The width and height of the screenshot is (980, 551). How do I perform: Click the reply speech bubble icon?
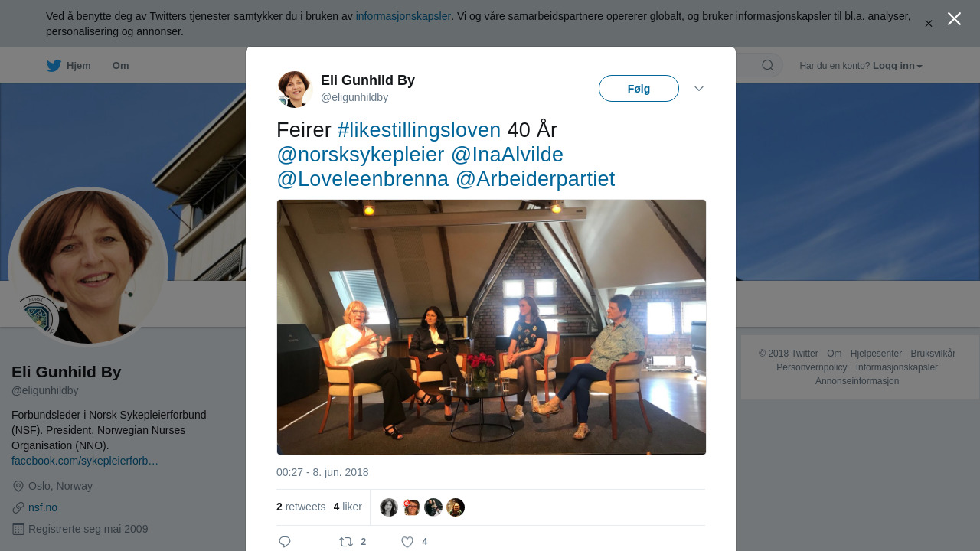tap(285, 542)
